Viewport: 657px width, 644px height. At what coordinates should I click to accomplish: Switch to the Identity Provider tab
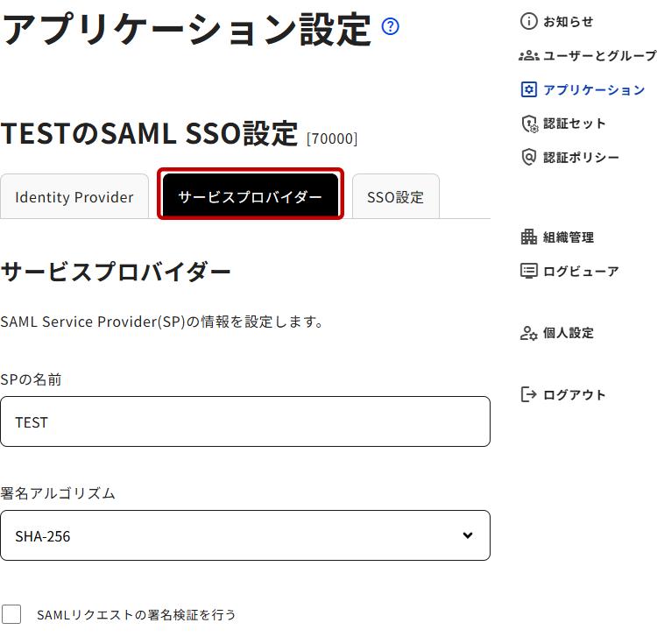tap(74, 197)
